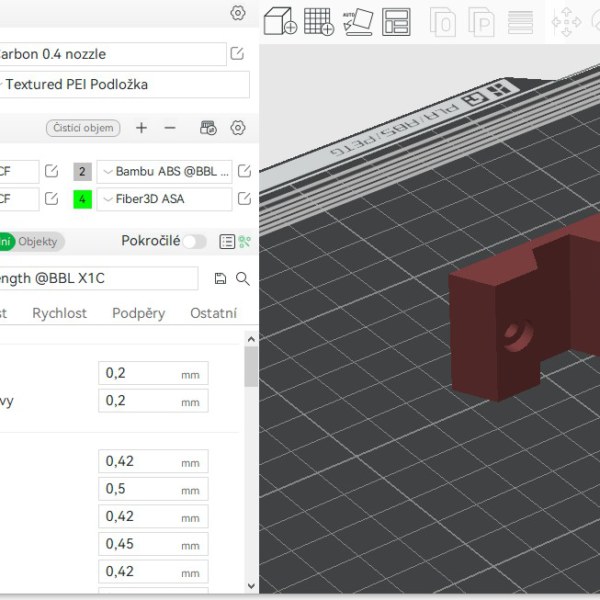Search settings using the magnifier icon
The width and height of the screenshot is (600, 600).
[x=242, y=279]
